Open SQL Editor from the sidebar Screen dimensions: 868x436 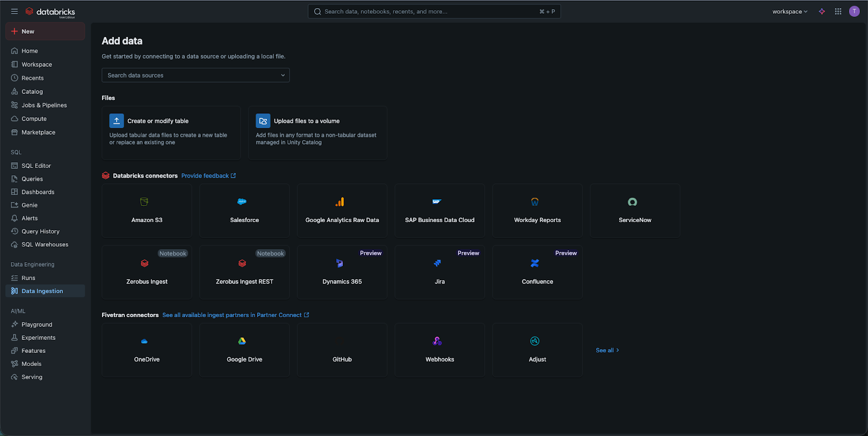[x=36, y=166]
